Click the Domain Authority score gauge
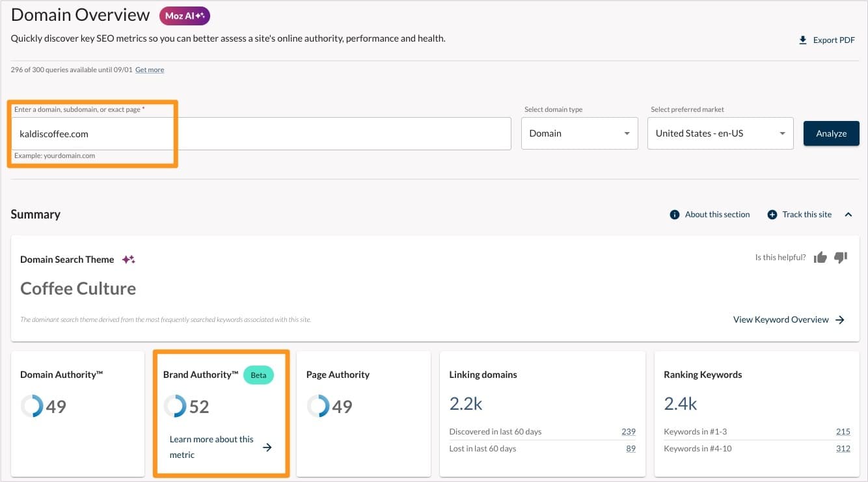Screen dimensions: 868x482 click(32, 407)
